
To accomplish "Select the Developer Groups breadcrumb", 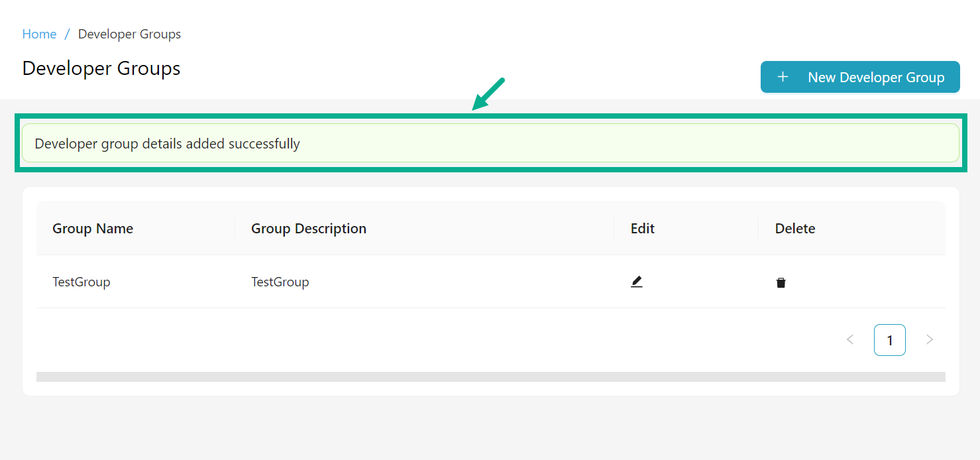I will [129, 34].
